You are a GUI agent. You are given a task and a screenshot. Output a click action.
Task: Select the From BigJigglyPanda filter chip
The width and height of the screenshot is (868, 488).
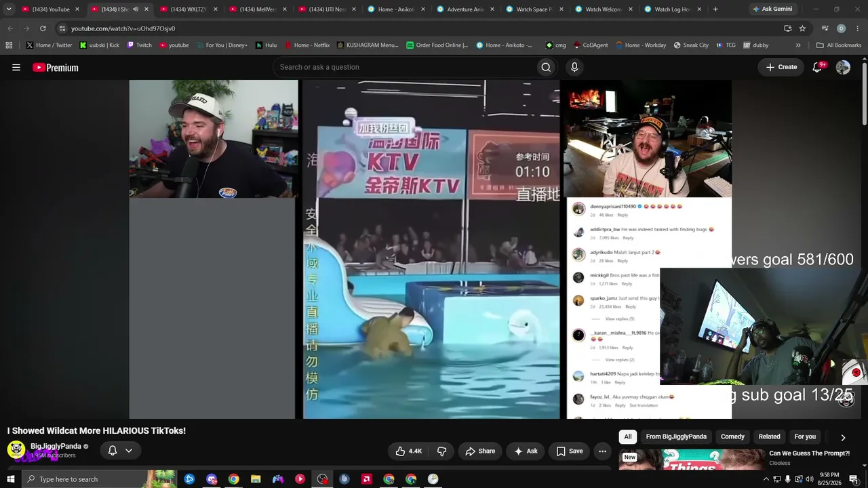(676, 437)
